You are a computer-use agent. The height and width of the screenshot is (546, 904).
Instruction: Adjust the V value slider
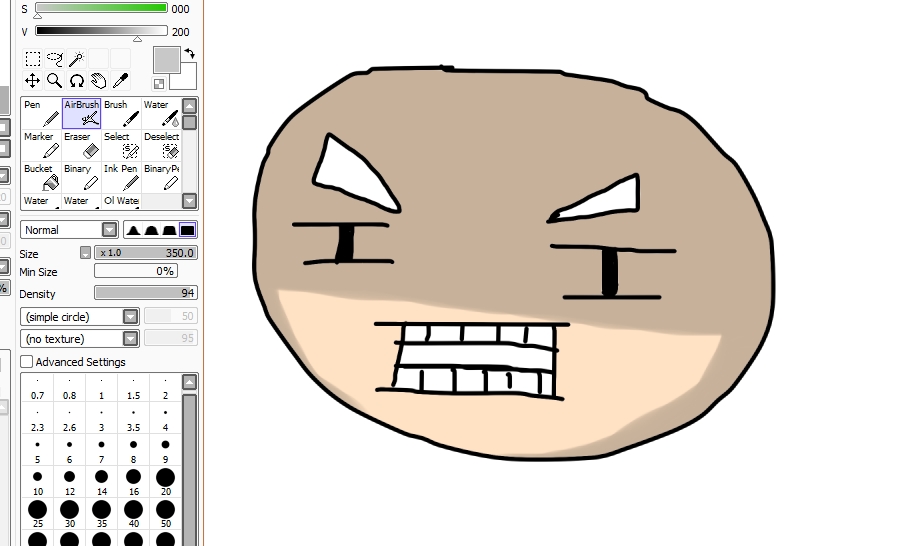point(101,31)
